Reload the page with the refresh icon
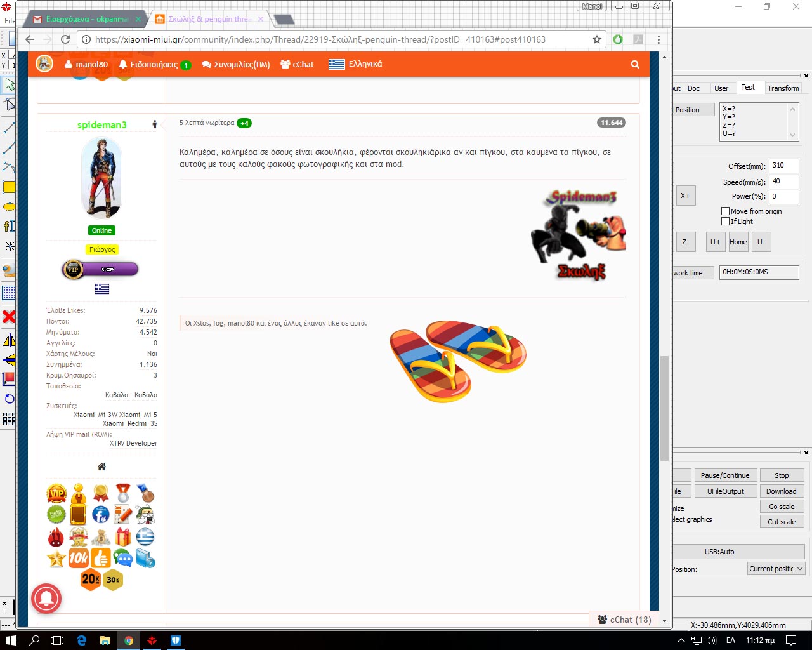Screen dimensions: 812x650 [x=65, y=39]
